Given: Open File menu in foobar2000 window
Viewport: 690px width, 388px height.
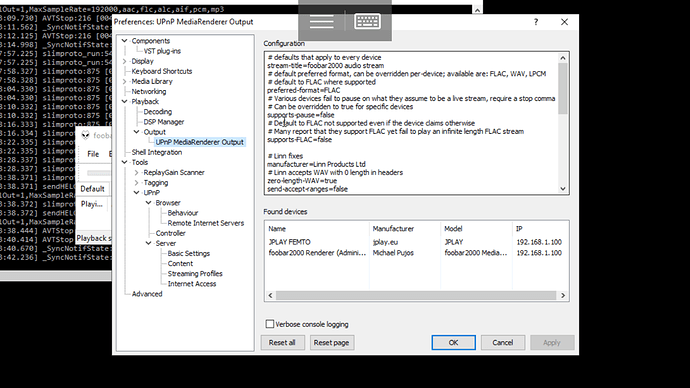Looking at the screenshot, I should point(93,154).
